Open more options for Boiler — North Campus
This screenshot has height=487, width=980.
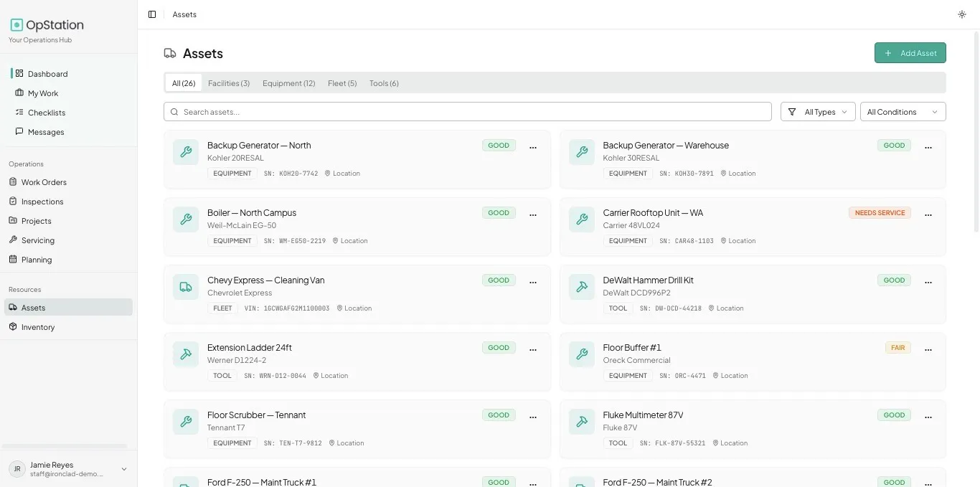[x=533, y=214]
